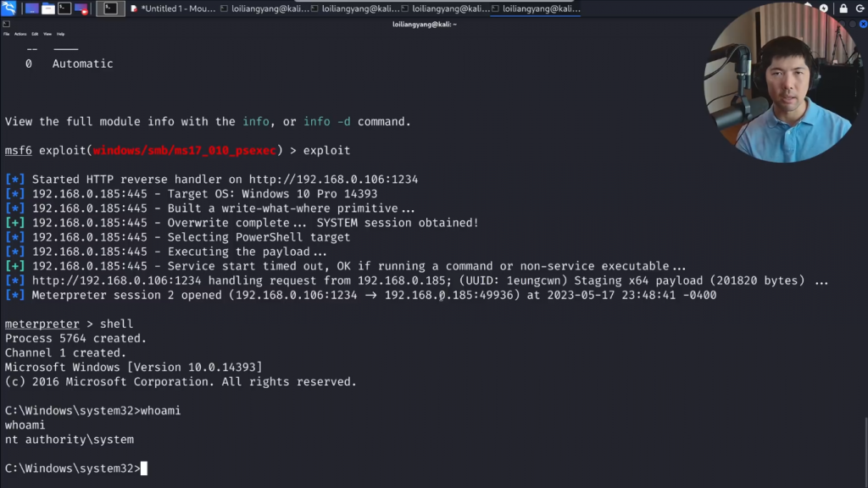This screenshot has width=868, height=488.
Task: Click the '(c) 2016 Microsoft Corporation' copyright line
Action: (181, 382)
